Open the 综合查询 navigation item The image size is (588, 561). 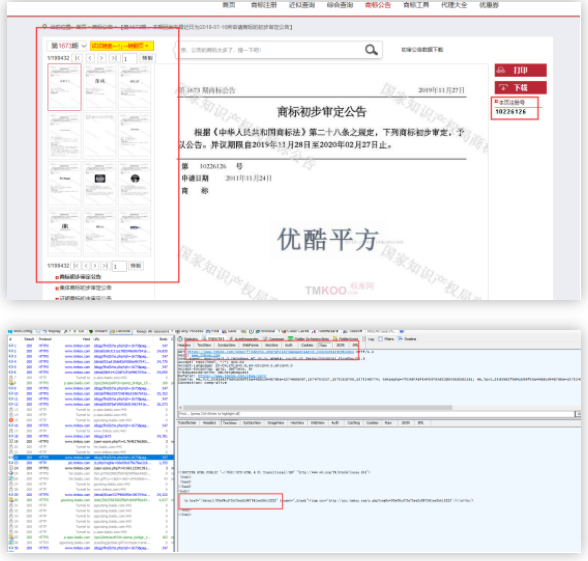click(340, 5)
